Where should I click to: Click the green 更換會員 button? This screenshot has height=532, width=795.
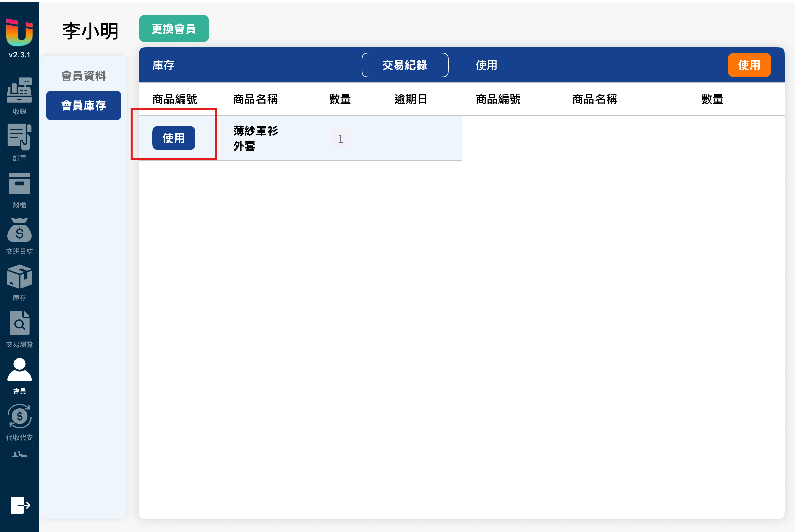[x=174, y=29]
